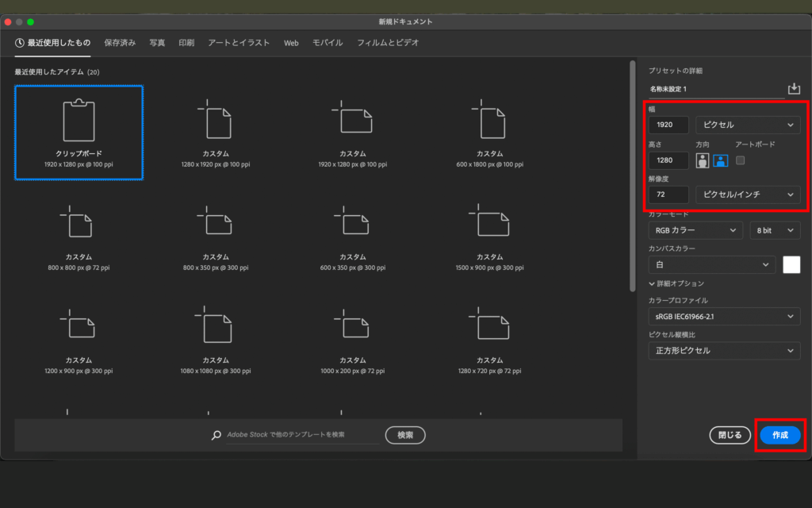Click the width input field showing 1920
This screenshot has width=812, height=508.
[x=668, y=125]
